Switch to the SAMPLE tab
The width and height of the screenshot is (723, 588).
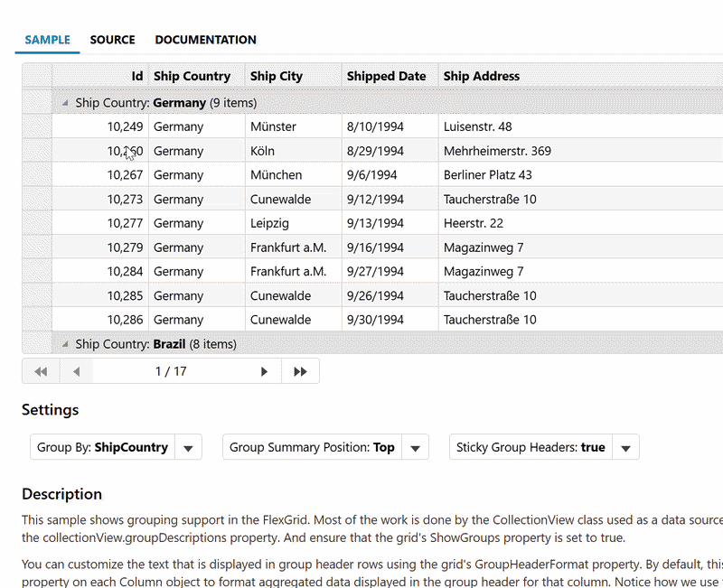[48, 40]
